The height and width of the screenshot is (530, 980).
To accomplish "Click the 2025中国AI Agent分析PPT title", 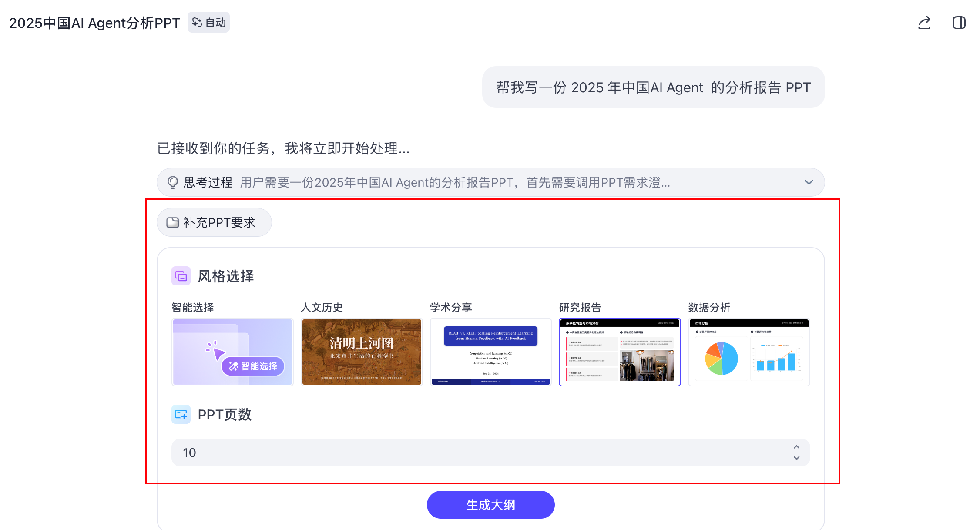I will tap(94, 23).
